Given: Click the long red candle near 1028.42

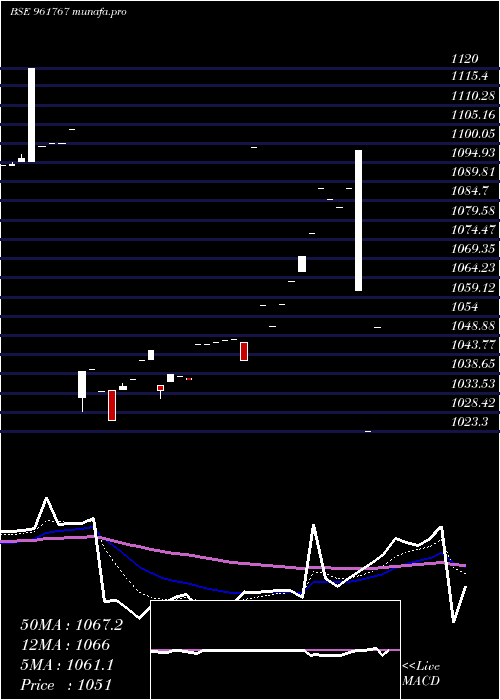Looking at the screenshot, I should (x=112, y=405).
